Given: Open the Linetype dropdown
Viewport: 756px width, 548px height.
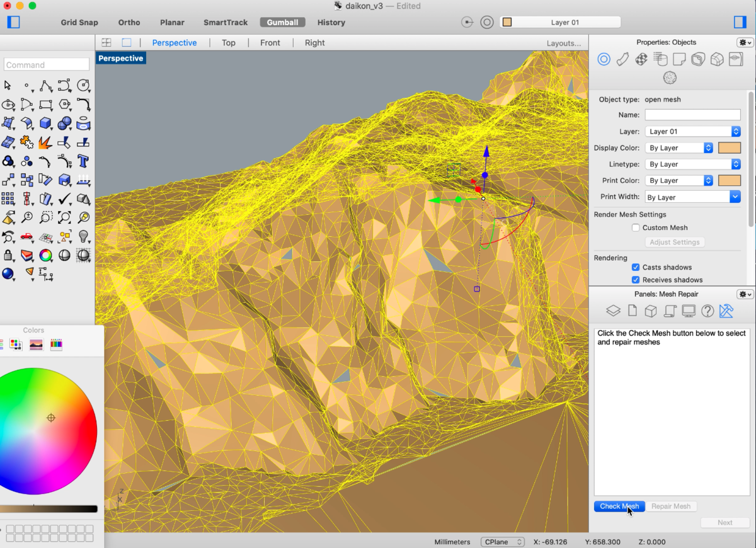Looking at the screenshot, I should (693, 164).
